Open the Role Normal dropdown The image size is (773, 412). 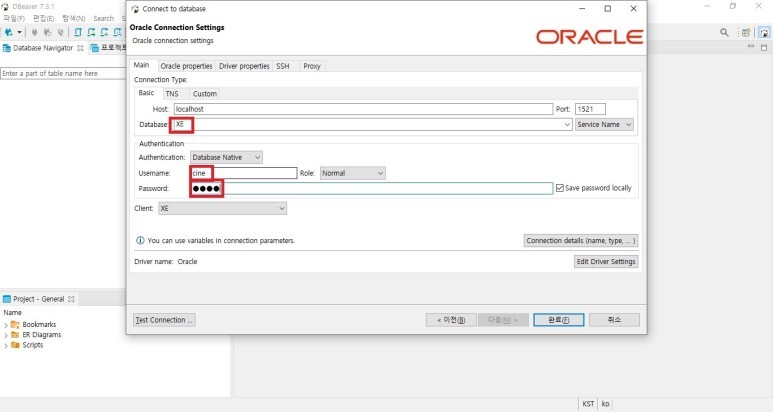point(352,173)
